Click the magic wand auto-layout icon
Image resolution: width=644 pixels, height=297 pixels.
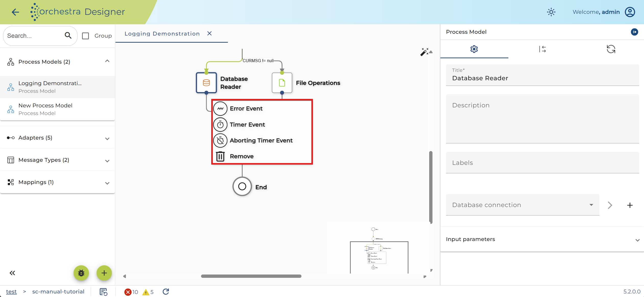424,52
